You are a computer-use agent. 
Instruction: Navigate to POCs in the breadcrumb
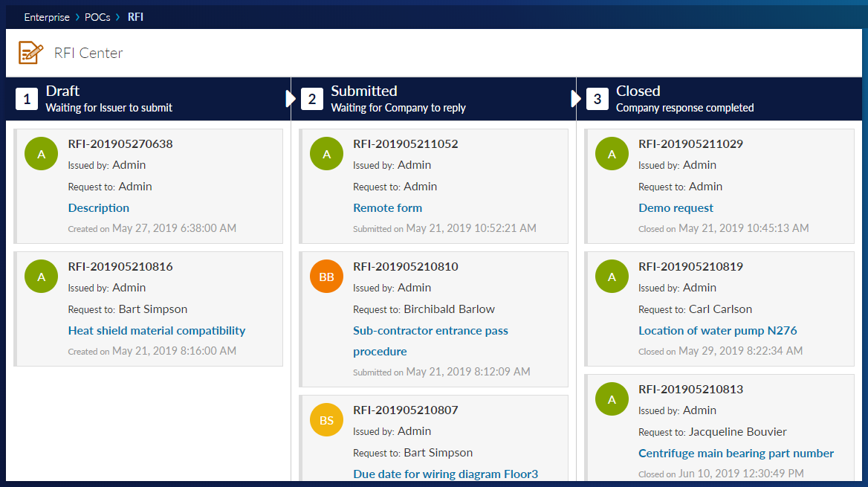pyautogui.click(x=97, y=16)
